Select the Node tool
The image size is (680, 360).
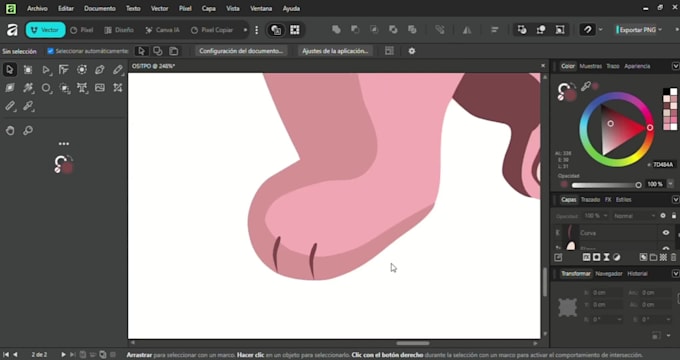[x=46, y=70]
